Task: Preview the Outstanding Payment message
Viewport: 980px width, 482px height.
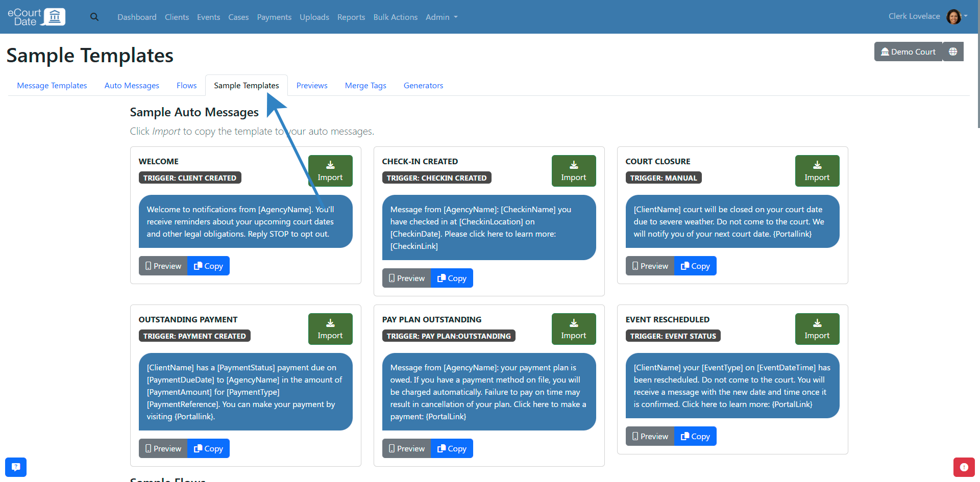Action: 163,448
